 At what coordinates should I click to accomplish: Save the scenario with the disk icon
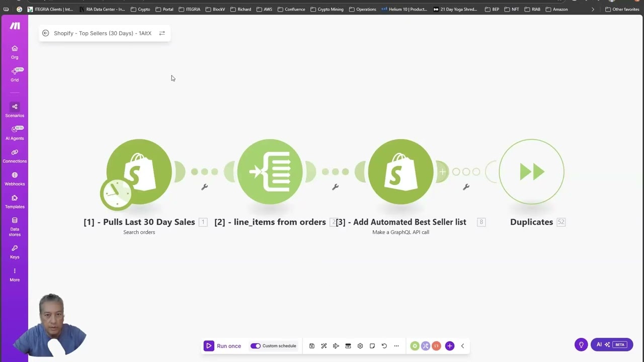312,346
